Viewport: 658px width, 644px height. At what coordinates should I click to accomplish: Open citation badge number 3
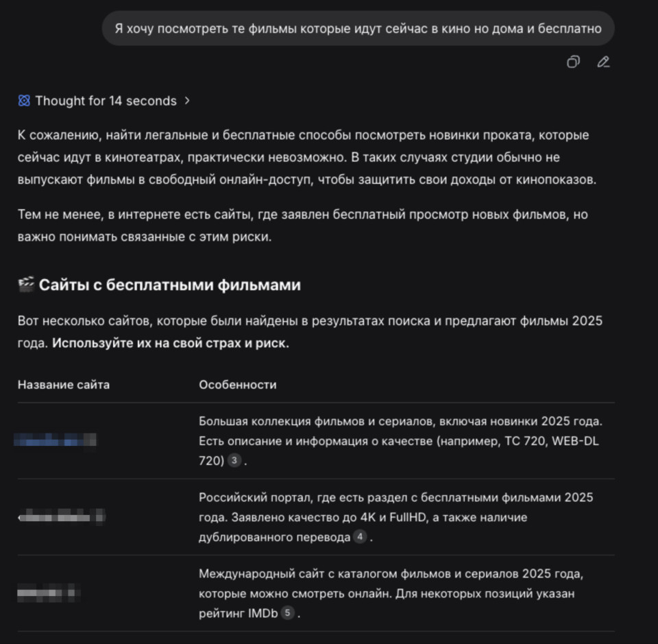tap(234, 461)
